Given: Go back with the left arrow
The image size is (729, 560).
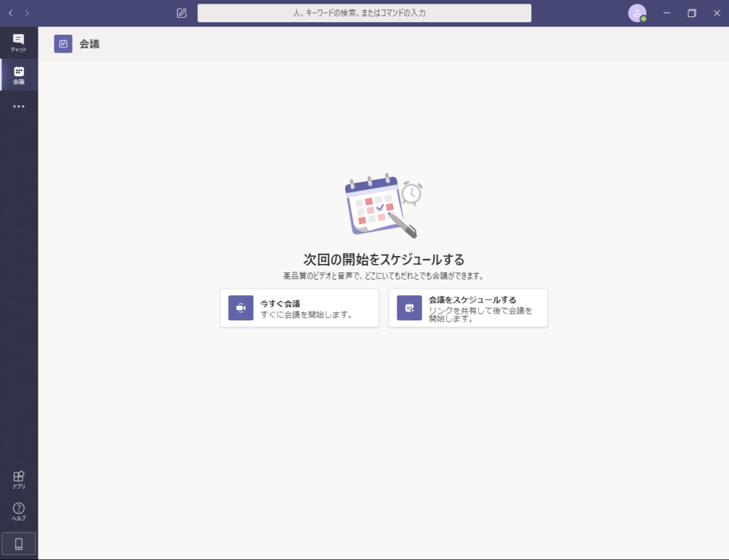Looking at the screenshot, I should 11,13.
